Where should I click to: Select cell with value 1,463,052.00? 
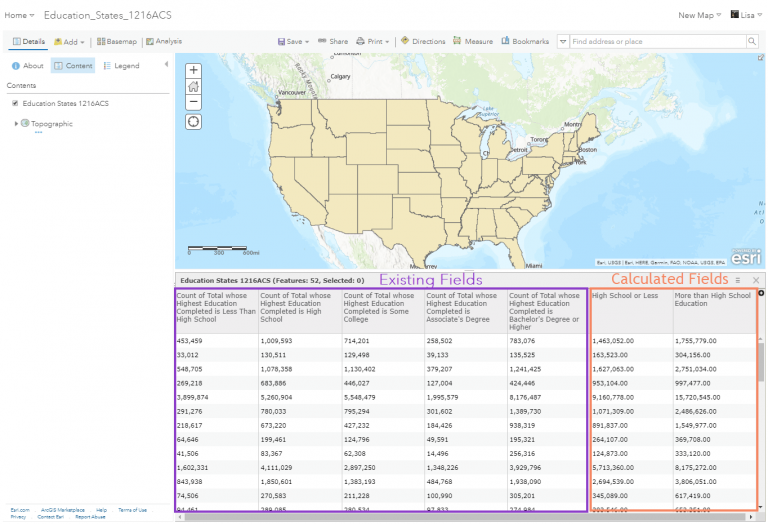pos(632,341)
